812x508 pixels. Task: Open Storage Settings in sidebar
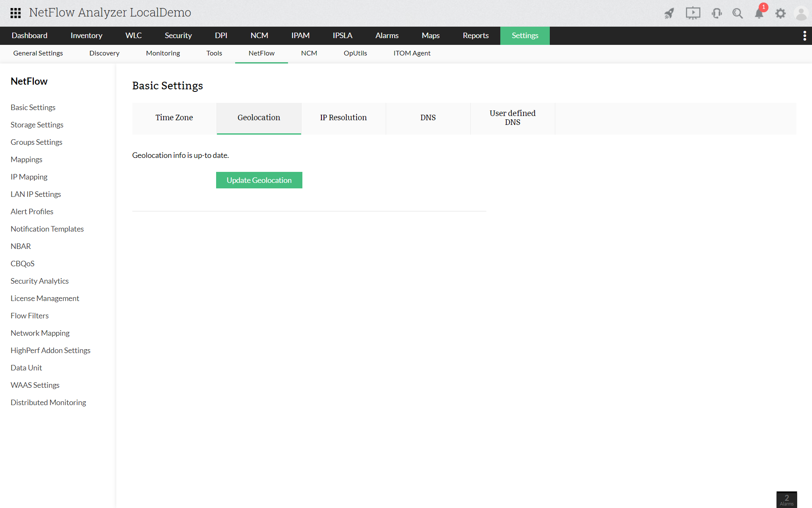(x=37, y=125)
